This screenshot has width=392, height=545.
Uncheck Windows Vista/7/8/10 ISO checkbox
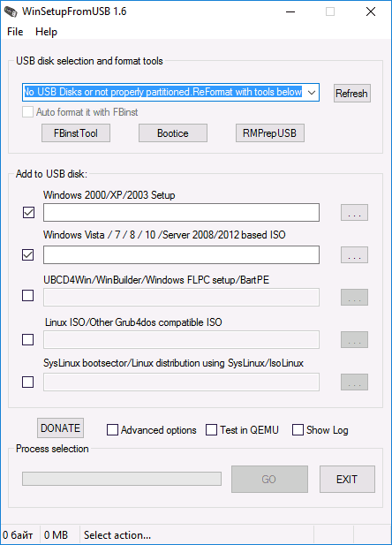[x=27, y=254]
